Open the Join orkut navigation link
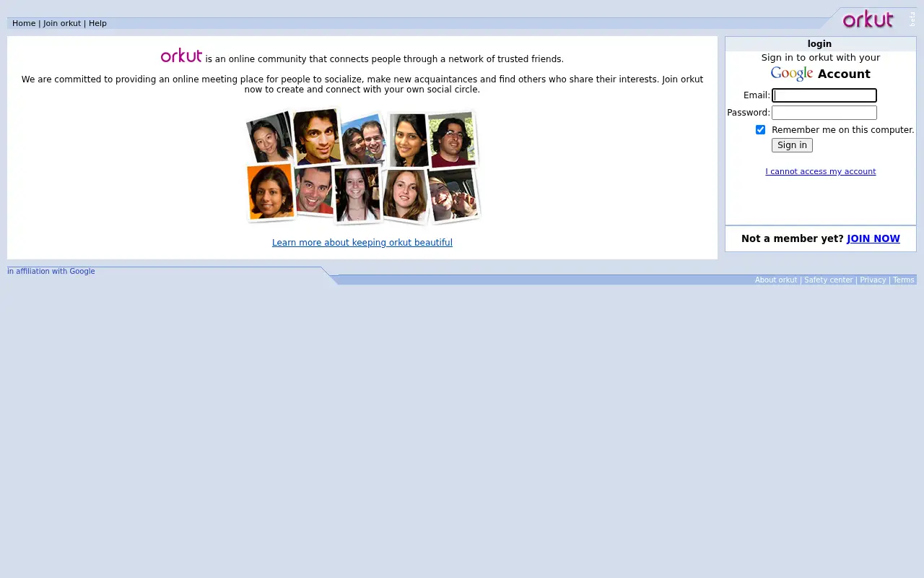 pyautogui.click(x=62, y=23)
